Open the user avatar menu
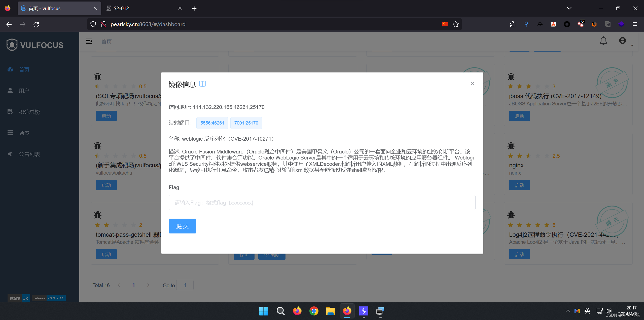This screenshot has height=320, width=644. click(622, 41)
